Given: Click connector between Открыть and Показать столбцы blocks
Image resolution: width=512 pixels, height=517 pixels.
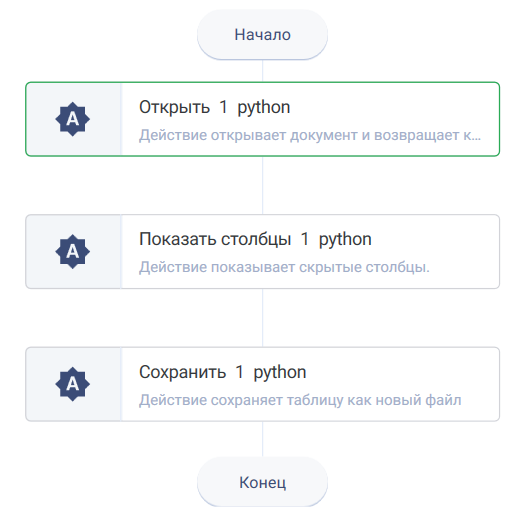Looking at the screenshot, I should [262, 185].
